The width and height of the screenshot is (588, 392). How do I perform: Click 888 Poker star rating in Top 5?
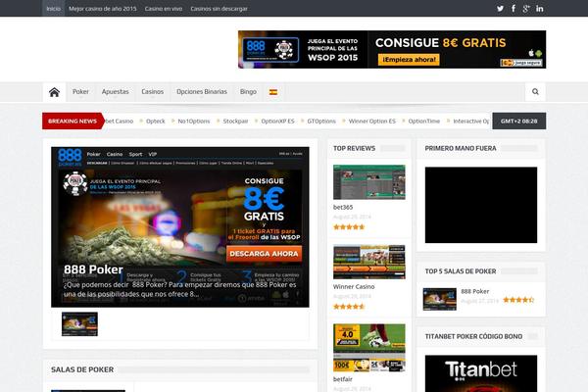coord(518,300)
